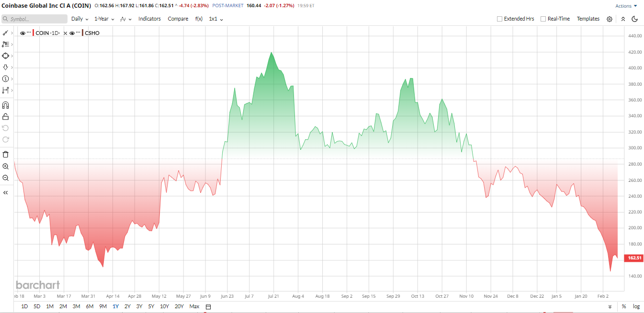Remove COIN series with the x icon
The height and width of the screenshot is (313, 644).
click(65, 33)
